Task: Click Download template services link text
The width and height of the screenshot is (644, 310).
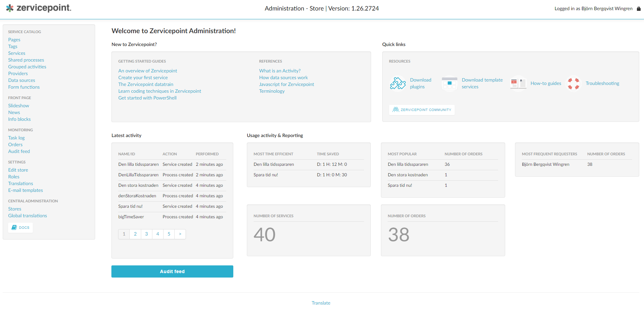Action: [482, 83]
